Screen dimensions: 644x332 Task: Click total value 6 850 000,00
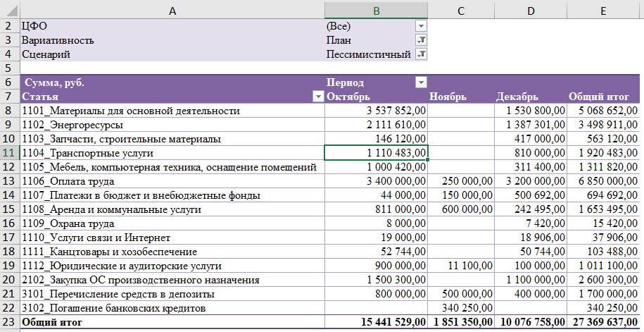coord(603,181)
